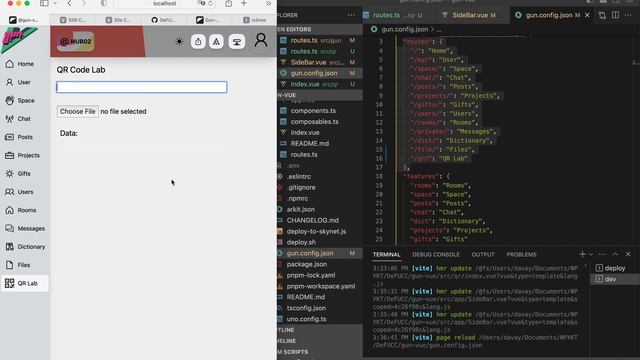Open editor more actions ellipsis
Image resolution: width=640 pixels, height=360 pixels.
[628, 15]
